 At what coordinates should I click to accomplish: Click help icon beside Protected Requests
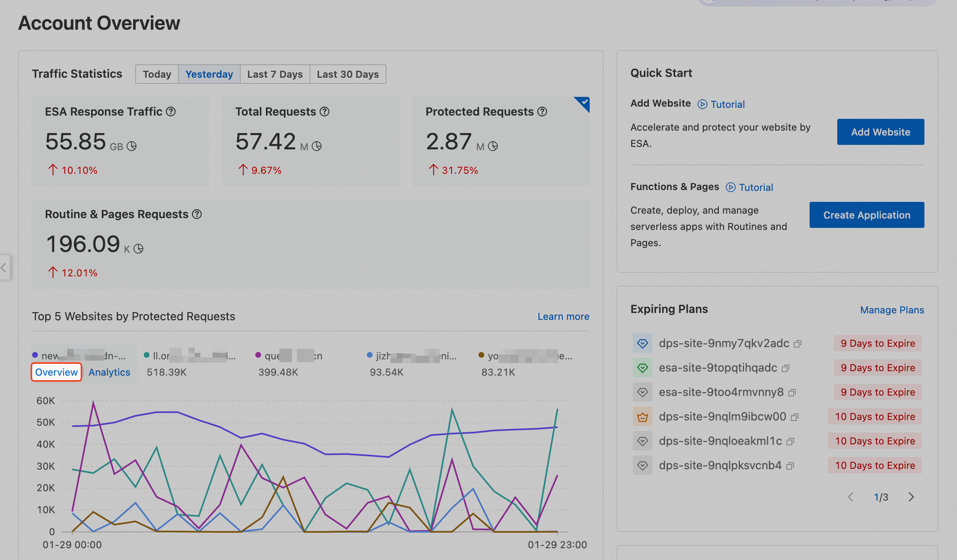(542, 112)
